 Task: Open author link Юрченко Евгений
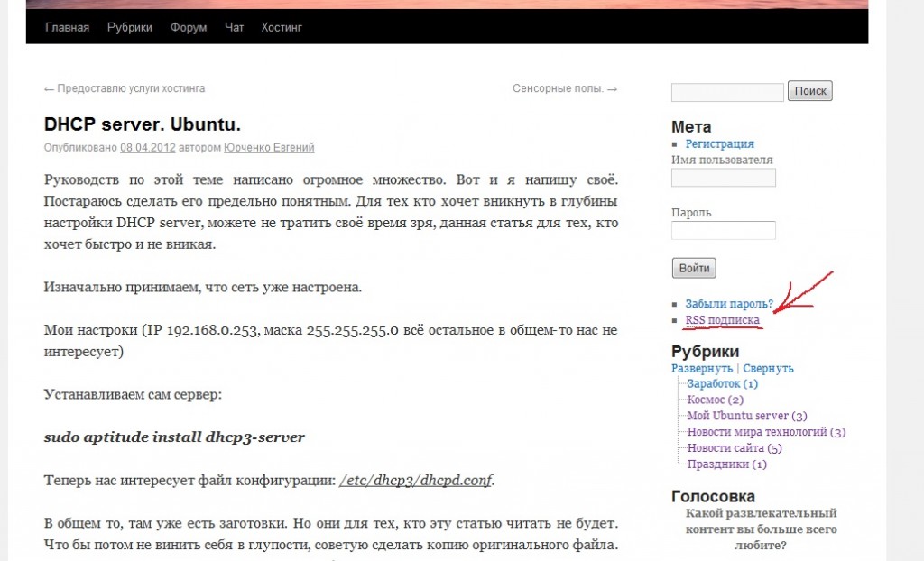tap(269, 147)
